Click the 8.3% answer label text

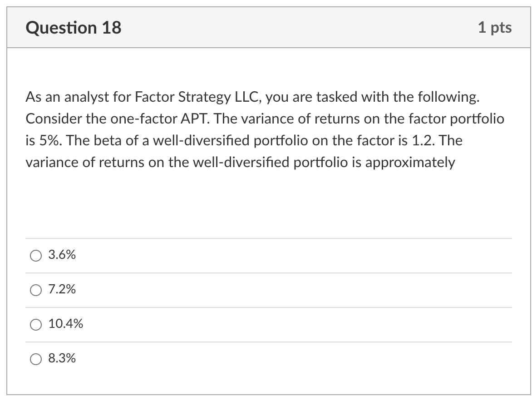click(x=61, y=358)
